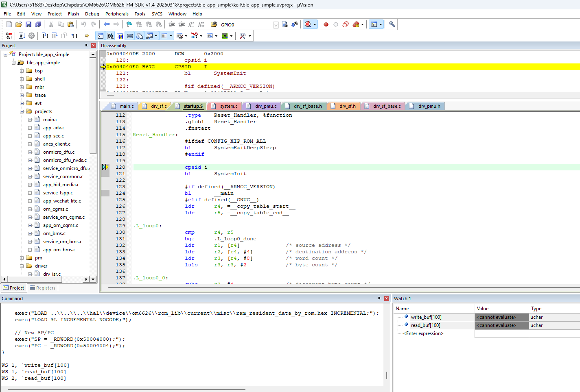Click the Insert/Remove Breakpoint red dot
580x392 pixels.
(326, 24)
